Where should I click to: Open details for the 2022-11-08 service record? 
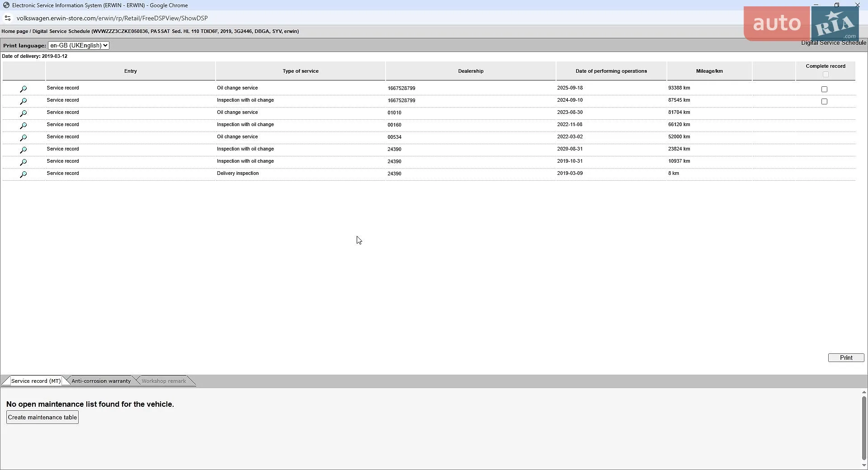[x=24, y=126]
